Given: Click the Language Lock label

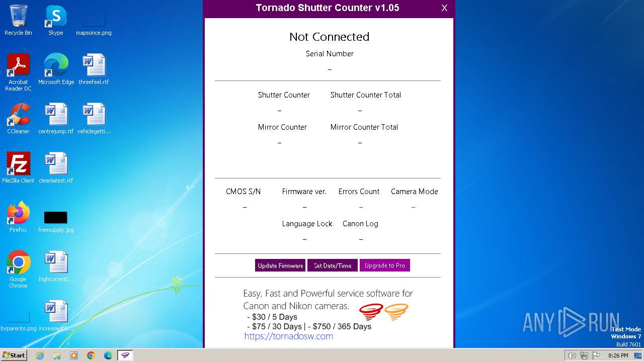Looking at the screenshot, I should point(307,224).
